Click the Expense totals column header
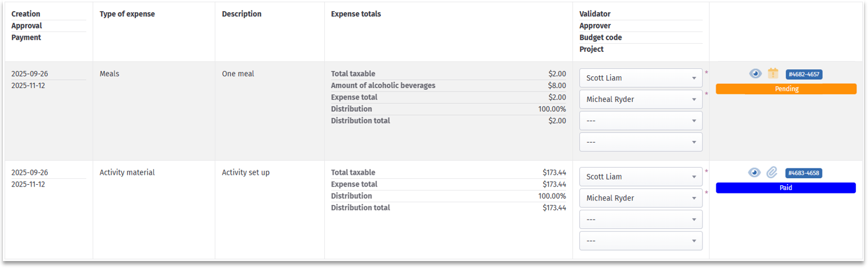 (x=356, y=14)
